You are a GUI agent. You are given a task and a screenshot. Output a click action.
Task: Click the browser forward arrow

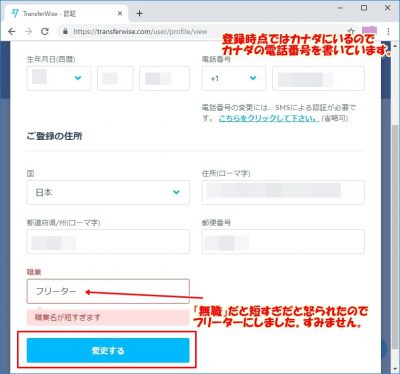(29, 31)
